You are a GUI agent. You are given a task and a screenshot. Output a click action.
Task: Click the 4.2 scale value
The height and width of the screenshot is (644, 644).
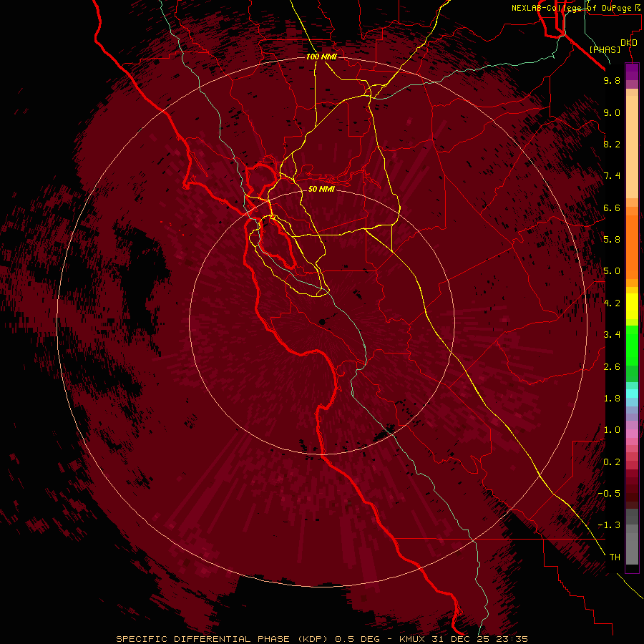pyautogui.click(x=612, y=303)
